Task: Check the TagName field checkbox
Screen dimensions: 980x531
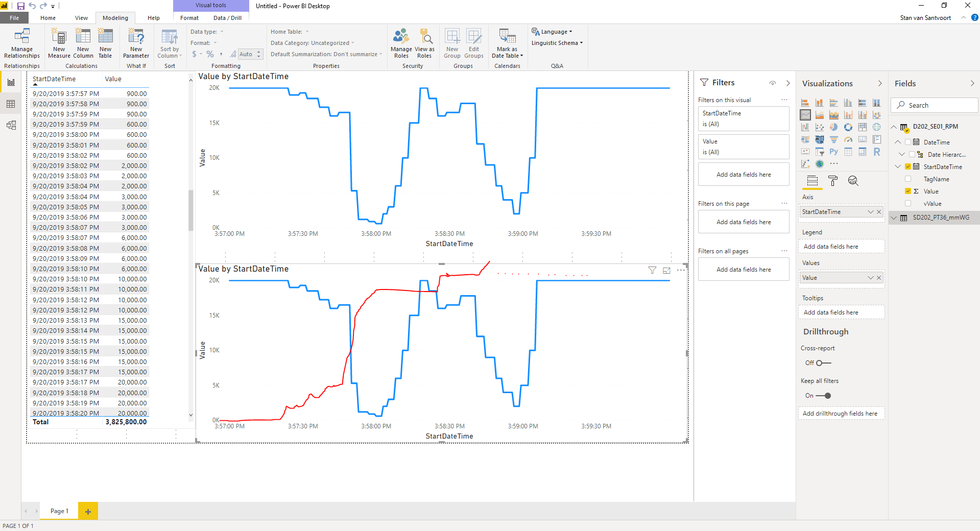Action: 908,179
